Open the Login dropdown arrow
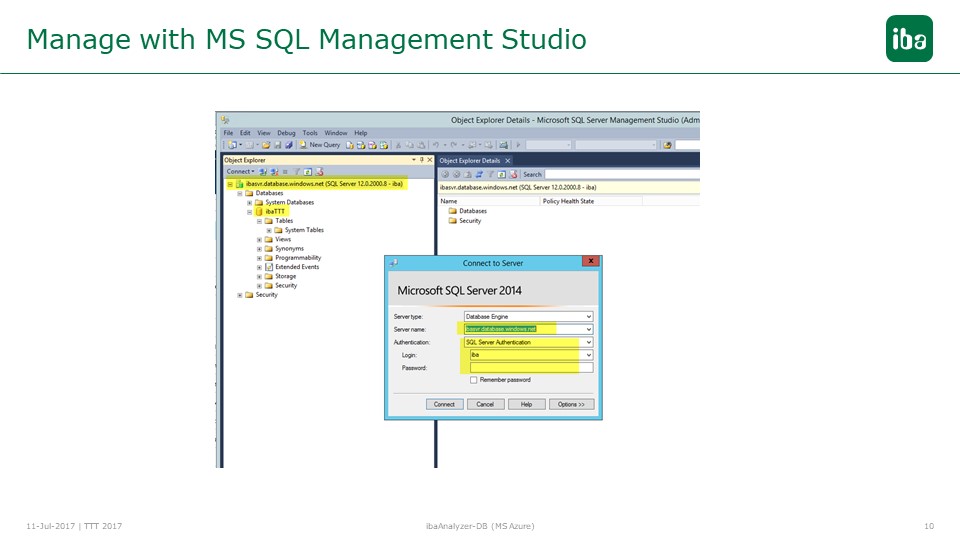The image size is (960, 540). pyautogui.click(x=588, y=355)
